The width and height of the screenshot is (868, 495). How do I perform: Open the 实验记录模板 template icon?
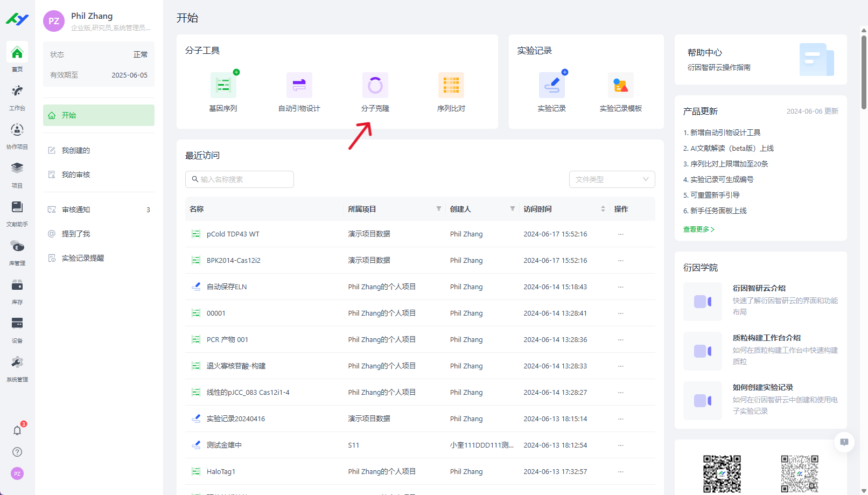(620, 86)
